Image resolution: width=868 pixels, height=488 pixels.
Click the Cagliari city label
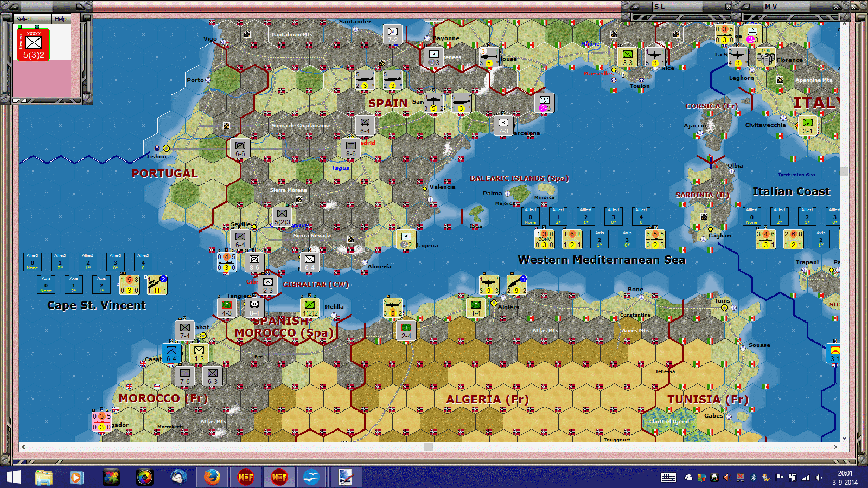(x=720, y=236)
